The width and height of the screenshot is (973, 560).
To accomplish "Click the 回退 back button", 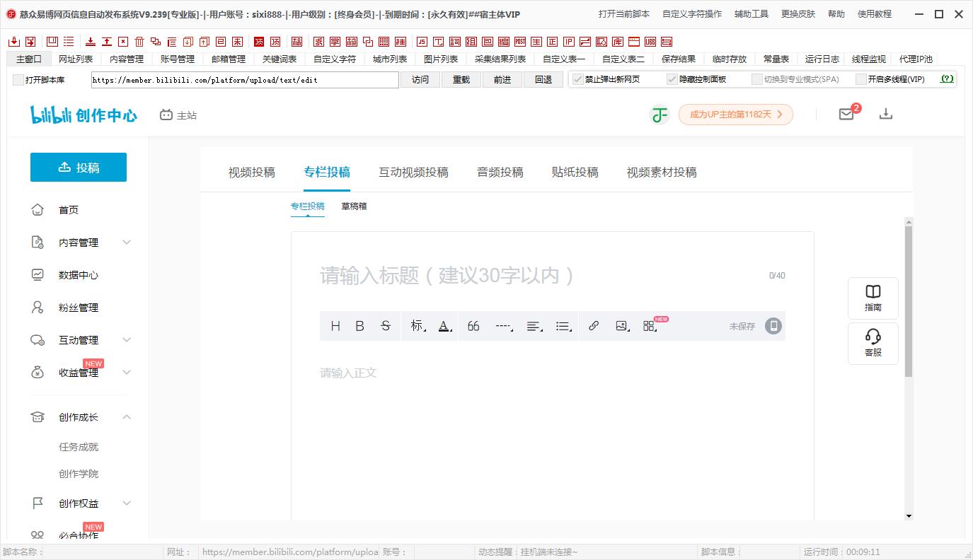I will pyautogui.click(x=543, y=80).
